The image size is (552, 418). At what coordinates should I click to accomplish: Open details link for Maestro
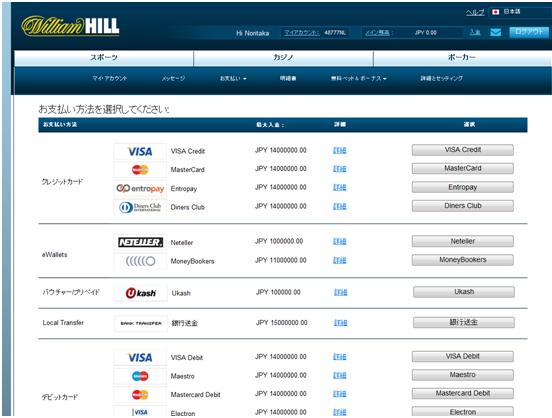point(340,376)
